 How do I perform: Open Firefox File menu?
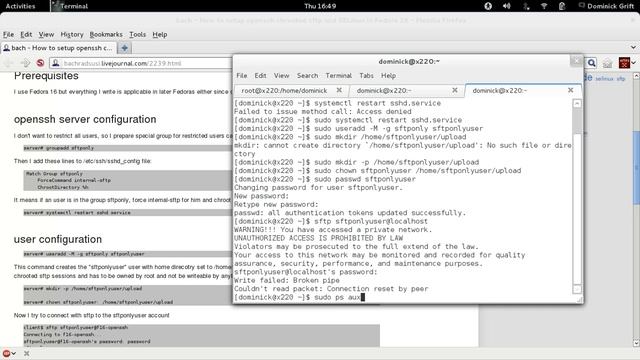[8, 34]
